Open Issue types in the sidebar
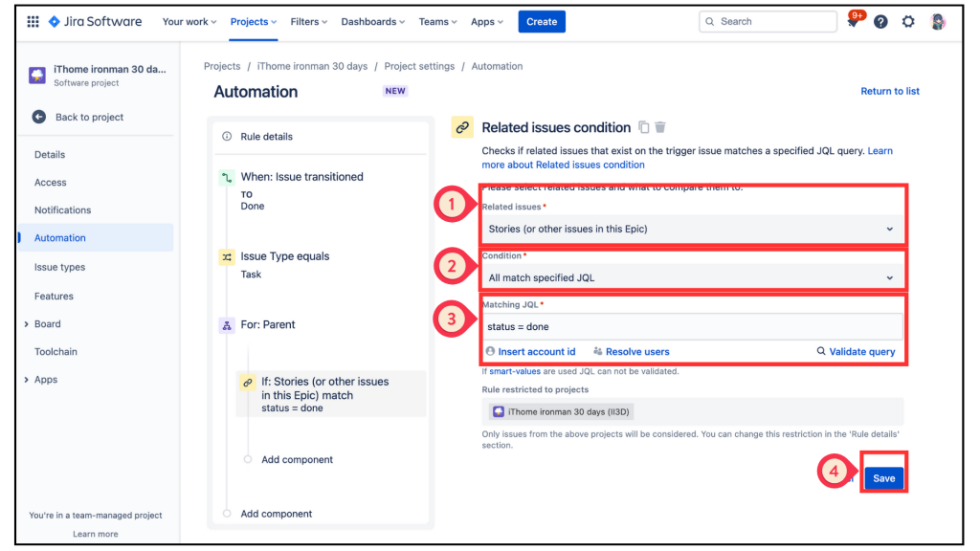 coord(59,268)
